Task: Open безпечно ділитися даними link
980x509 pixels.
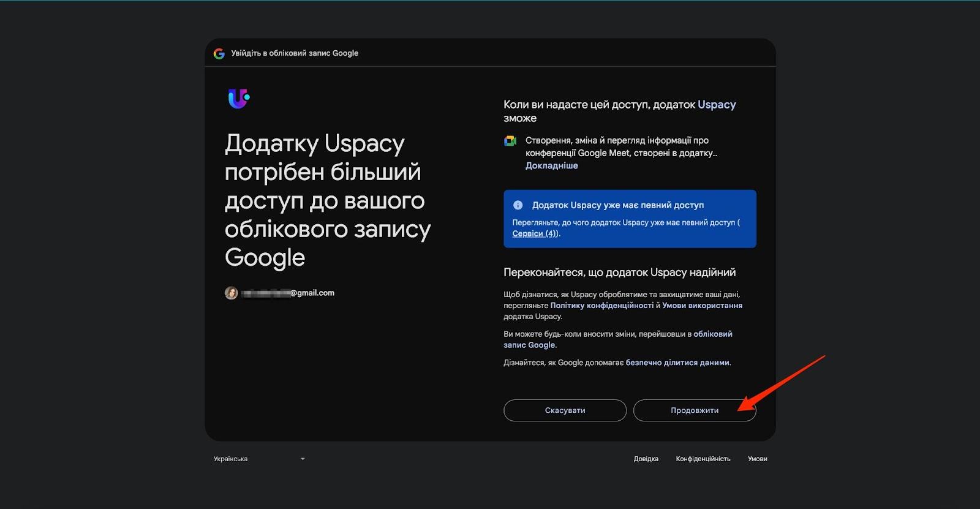Action: tap(677, 363)
